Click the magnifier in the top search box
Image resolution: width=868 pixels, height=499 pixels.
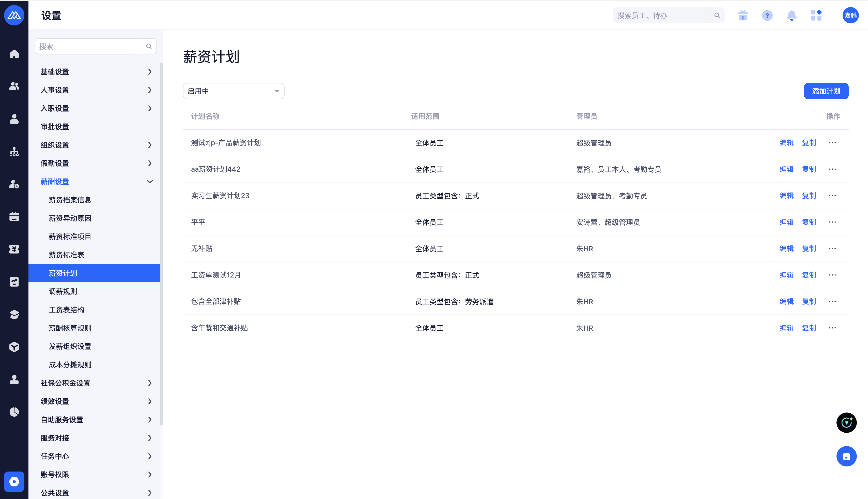point(717,16)
